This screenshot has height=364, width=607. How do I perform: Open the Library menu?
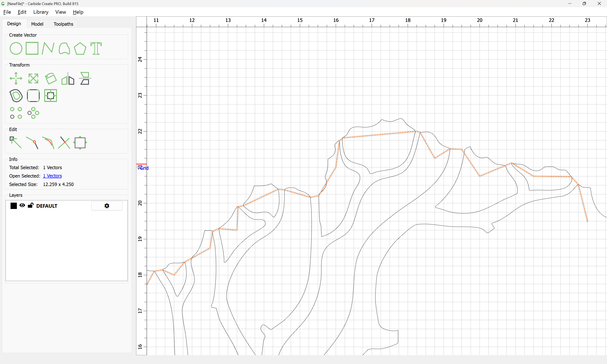click(41, 12)
